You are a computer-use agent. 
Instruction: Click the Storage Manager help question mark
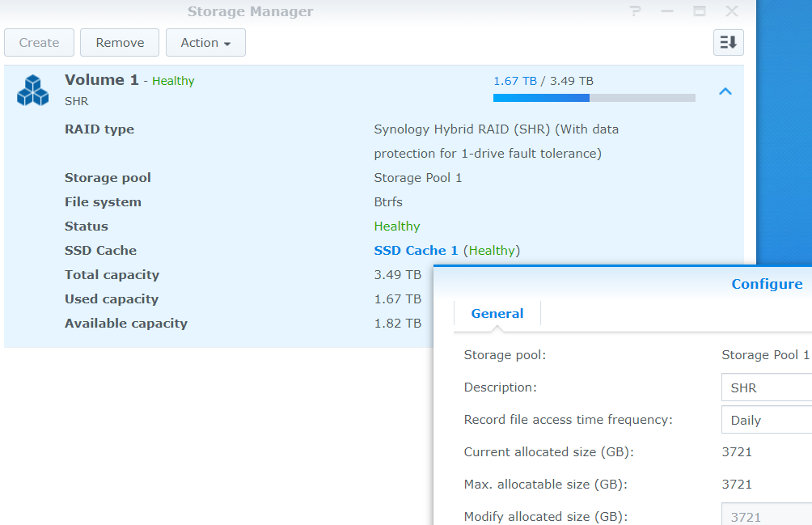pyautogui.click(x=635, y=11)
